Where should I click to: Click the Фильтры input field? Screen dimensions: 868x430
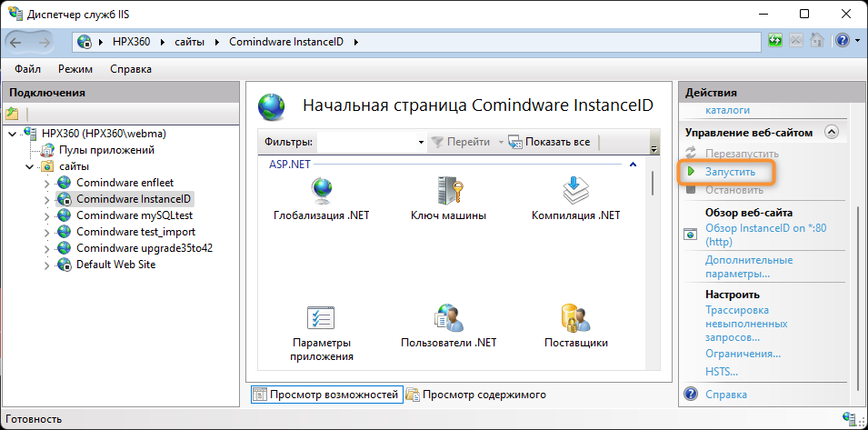click(x=366, y=142)
